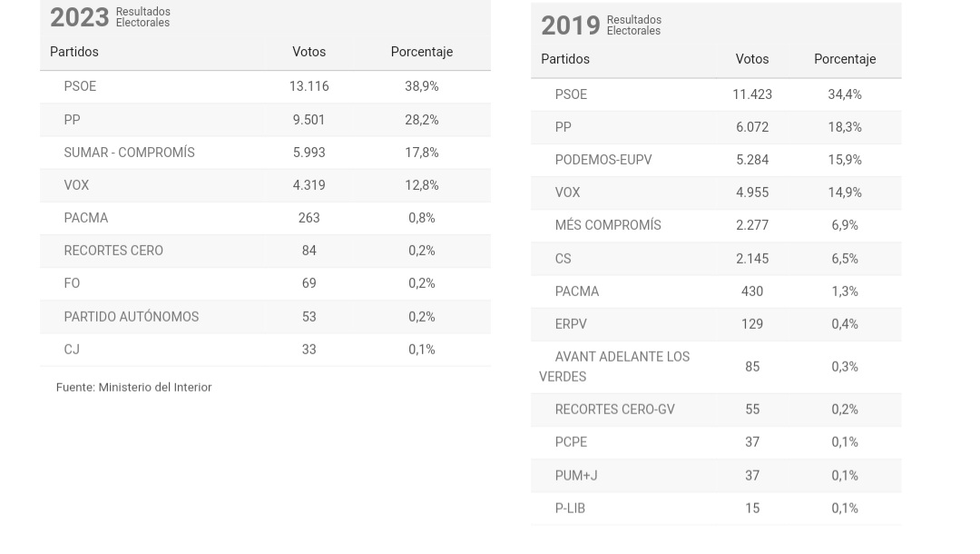Image resolution: width=980 pixels, height=554 pixels.
Task: Select RECORTES CERO row in 2023
Action: pos(113,251)
